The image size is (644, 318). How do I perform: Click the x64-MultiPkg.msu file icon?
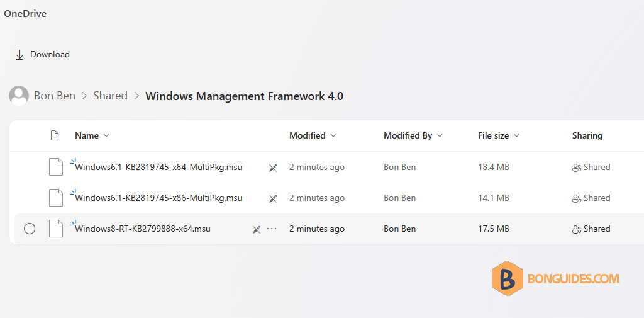[x=56, y=167]
